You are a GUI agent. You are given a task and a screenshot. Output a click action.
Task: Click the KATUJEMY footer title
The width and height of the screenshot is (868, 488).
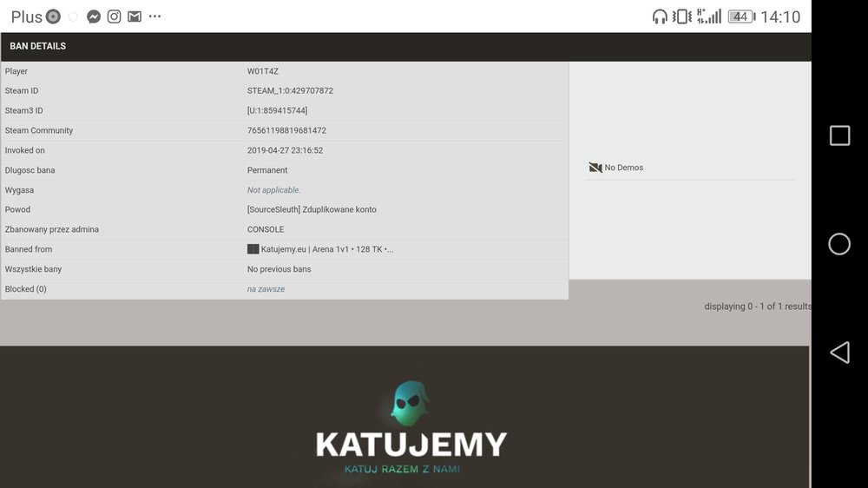pos(411,445)
